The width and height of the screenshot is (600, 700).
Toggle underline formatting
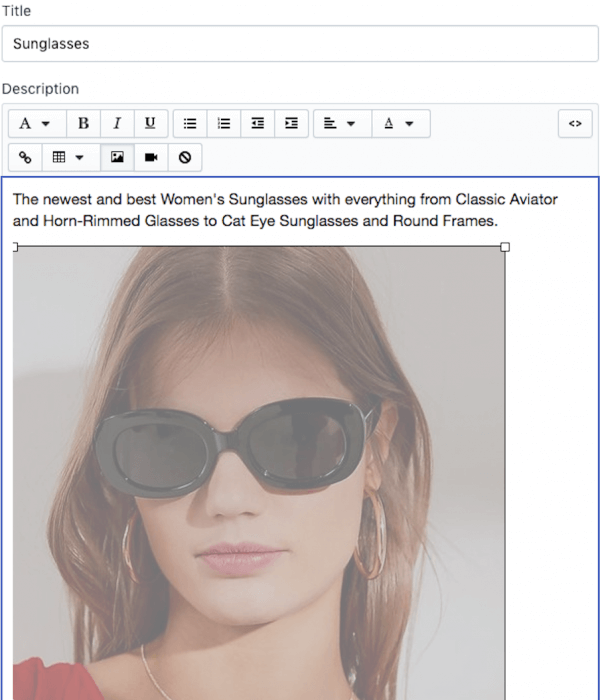coord(150,124)
